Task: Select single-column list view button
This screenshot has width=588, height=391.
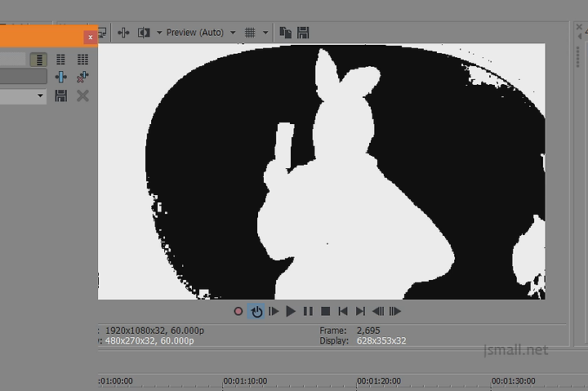Action: [38, 60]
